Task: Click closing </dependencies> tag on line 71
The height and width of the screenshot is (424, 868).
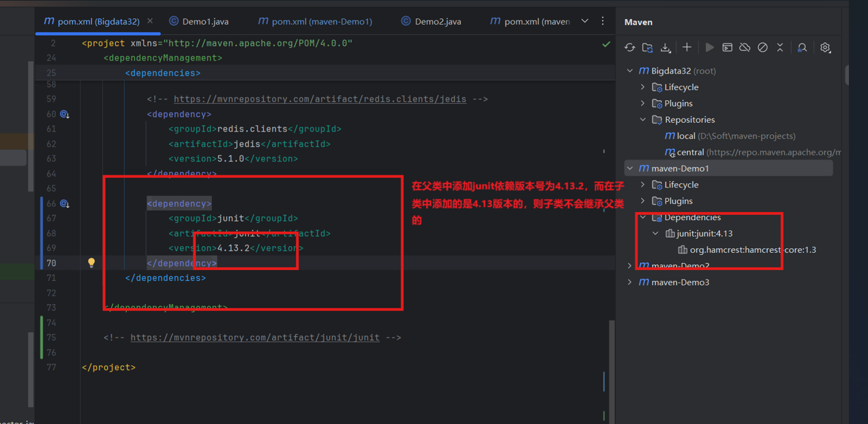Action: [166, 278]
